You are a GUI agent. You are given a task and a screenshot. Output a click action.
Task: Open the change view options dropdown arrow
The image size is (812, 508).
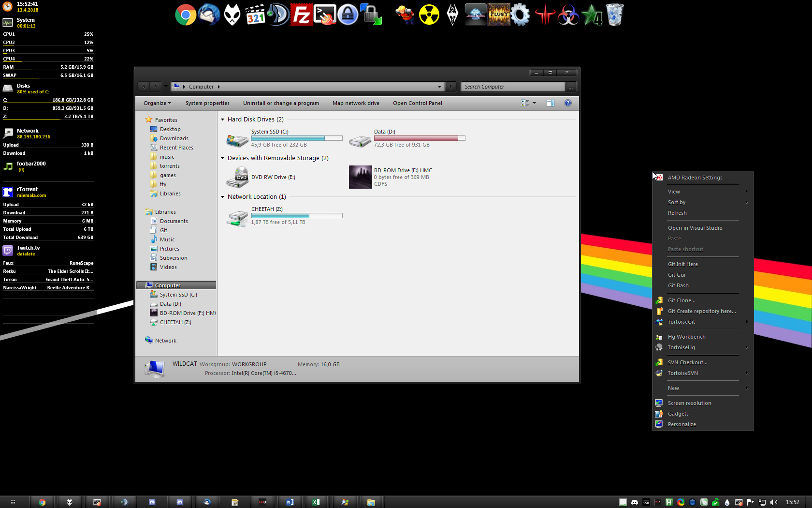[x=534, y=103]
